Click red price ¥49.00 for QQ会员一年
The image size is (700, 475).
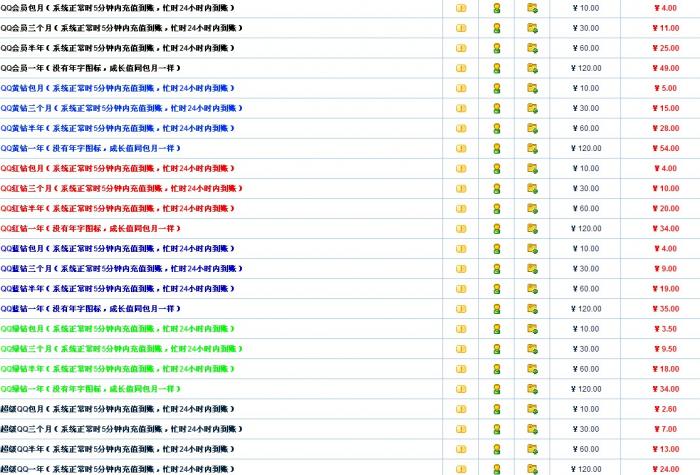pyautogui.click(x=666, y=68)
